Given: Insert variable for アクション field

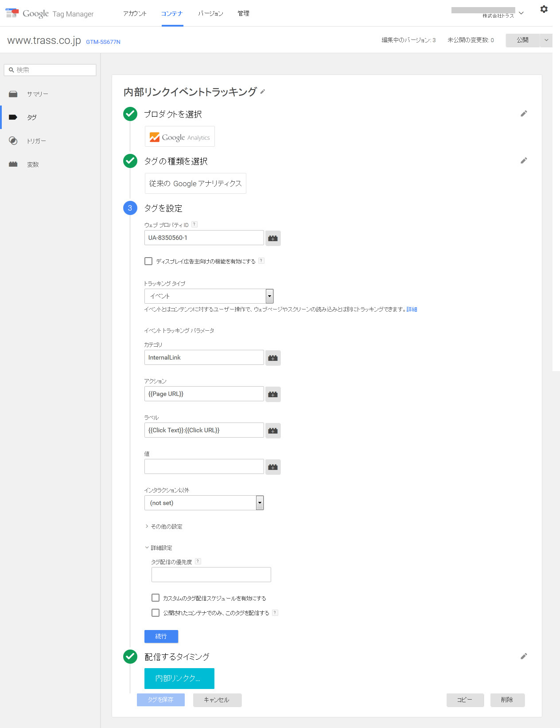Looking at the screenshot, I should pos(273,394).
